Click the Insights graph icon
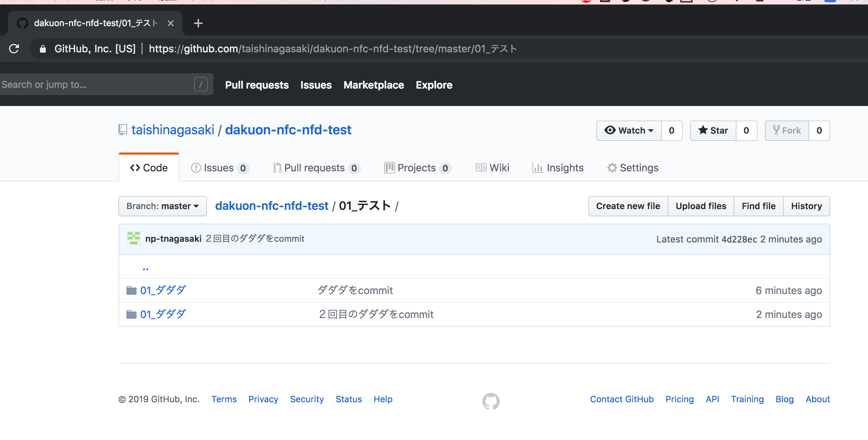This screenshot has height=440, width=868. [539, 168]
